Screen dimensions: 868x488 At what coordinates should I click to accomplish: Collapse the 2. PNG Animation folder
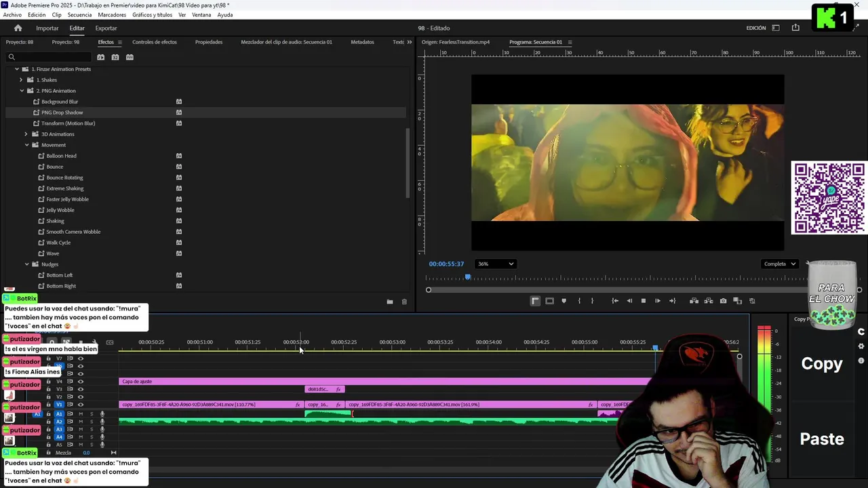click(x=21, y=91)
